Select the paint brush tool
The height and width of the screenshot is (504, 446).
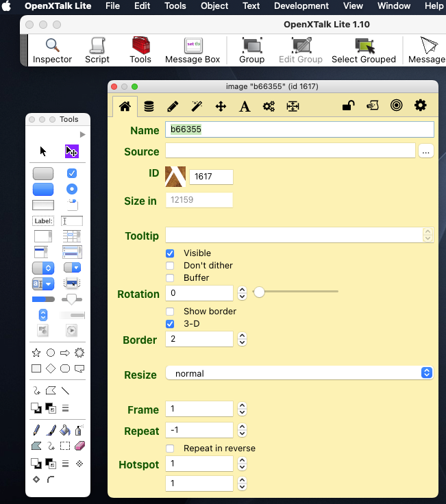(51, 430)
